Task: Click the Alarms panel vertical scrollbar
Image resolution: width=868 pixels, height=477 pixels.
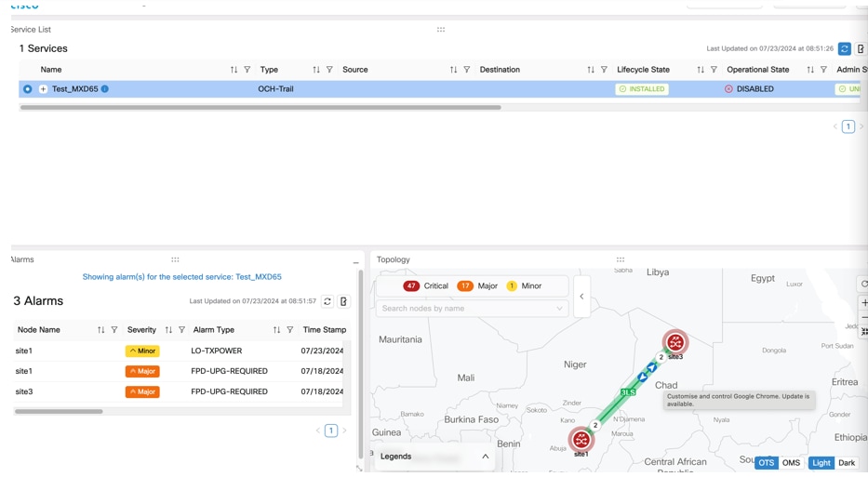Action: coord(361,364)
